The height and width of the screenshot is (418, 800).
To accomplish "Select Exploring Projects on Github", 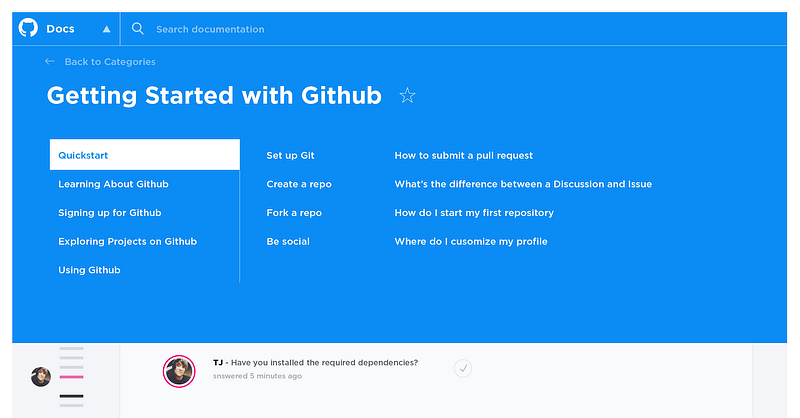I will (127, 241).
